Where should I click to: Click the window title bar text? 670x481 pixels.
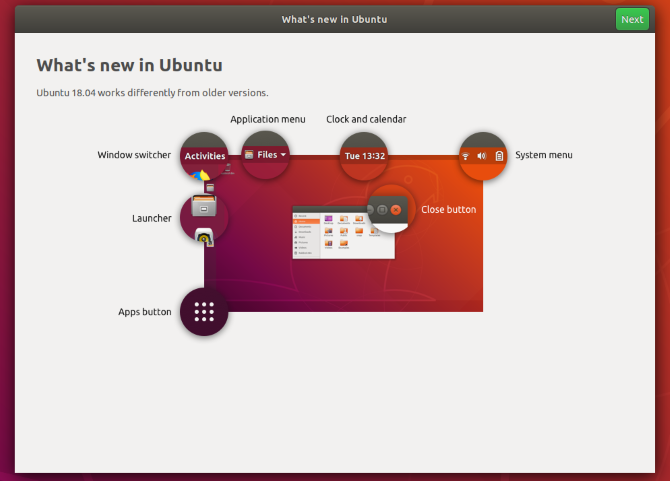pyautogui.click(x=334, y=19)
